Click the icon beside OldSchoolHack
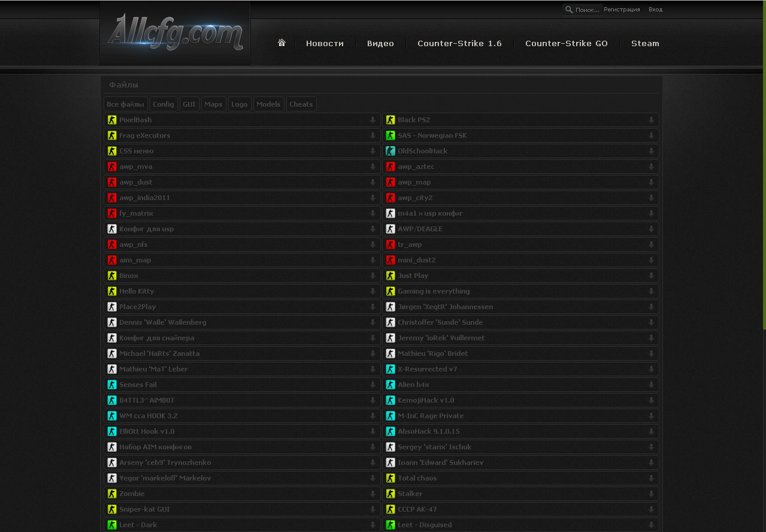 [390, 151]
